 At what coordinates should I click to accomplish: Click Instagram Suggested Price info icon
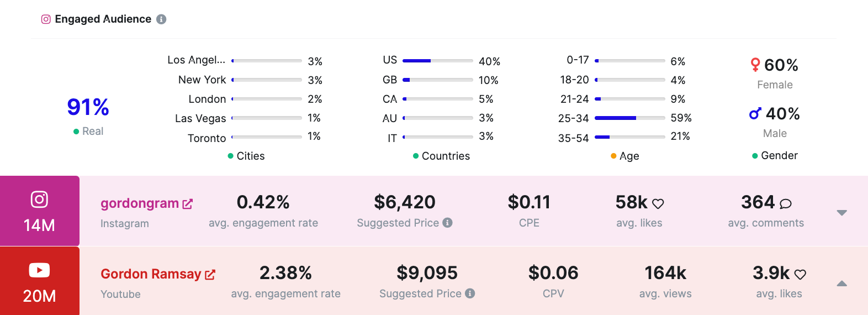click(x=448, y=223)
